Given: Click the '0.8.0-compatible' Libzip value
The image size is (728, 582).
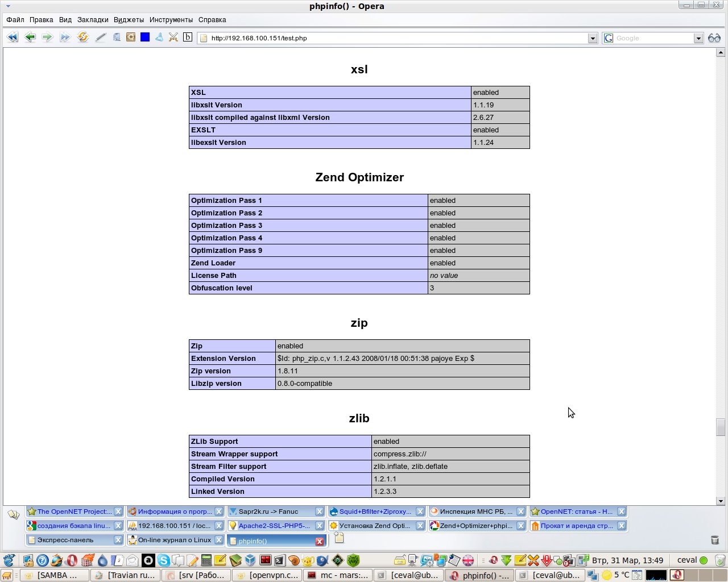Looking at the screenshot, I should click(305, 383).
